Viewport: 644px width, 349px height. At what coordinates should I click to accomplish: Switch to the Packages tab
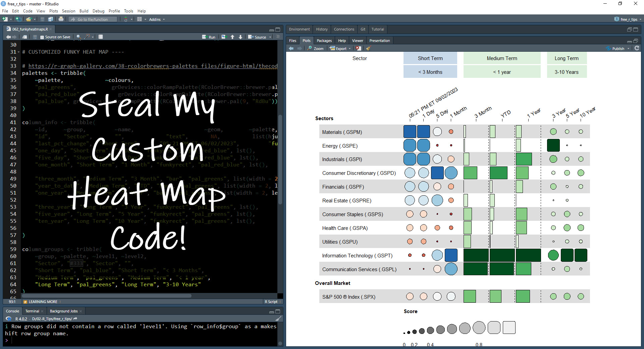click(324, 41)
